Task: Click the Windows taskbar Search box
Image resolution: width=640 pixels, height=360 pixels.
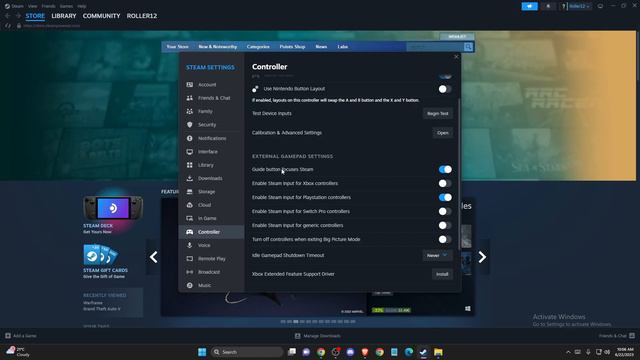Action: [247, 352]
